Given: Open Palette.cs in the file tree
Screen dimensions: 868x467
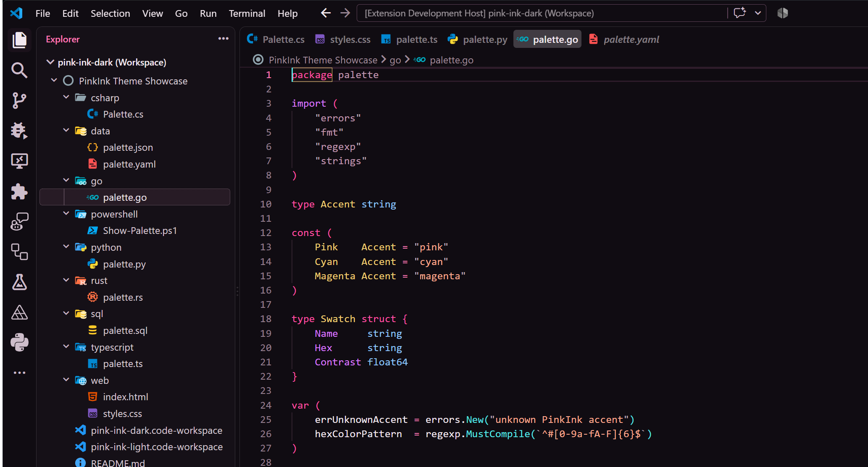Looking at the screenshot, I should (135, 114).
